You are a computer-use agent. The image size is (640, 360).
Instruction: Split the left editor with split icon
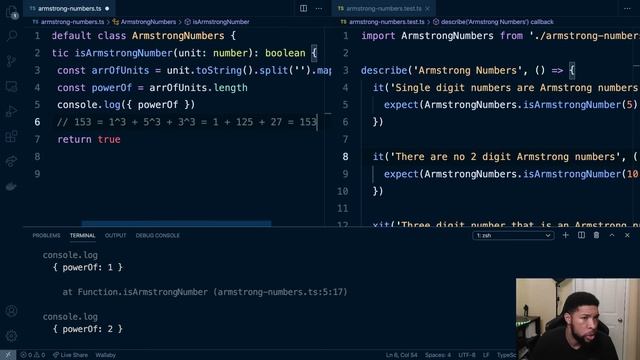pos(303,8)
